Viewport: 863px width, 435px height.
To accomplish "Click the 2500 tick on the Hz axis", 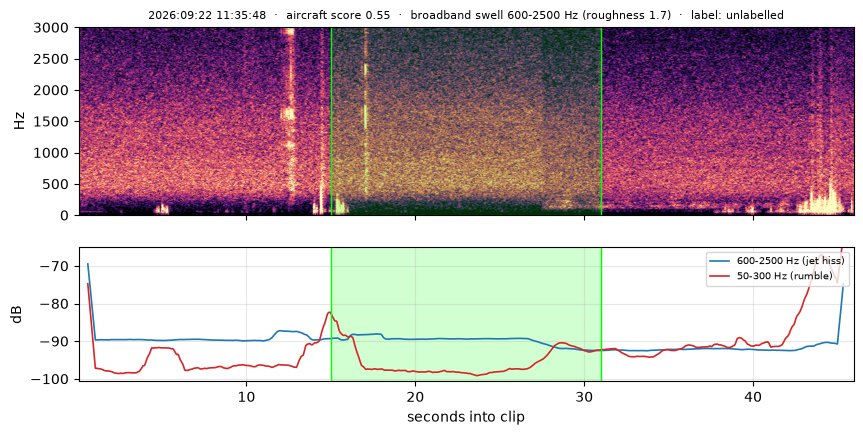I will pos(51,59).
